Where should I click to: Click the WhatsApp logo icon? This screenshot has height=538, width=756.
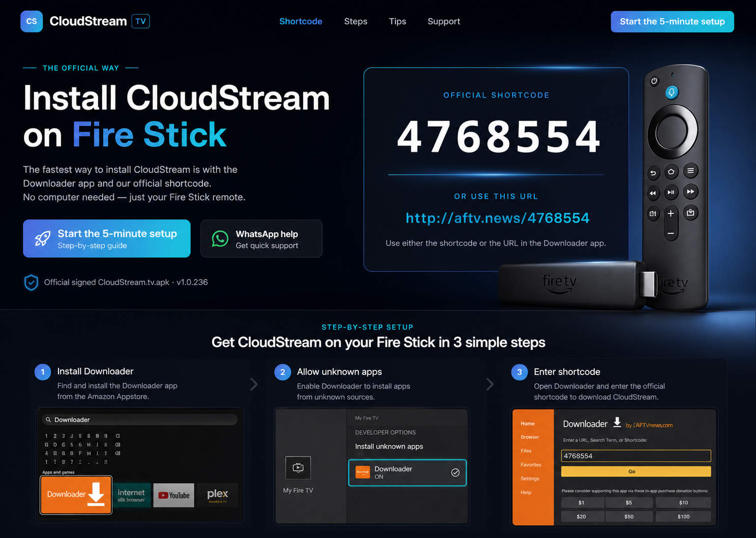point(220,238)
